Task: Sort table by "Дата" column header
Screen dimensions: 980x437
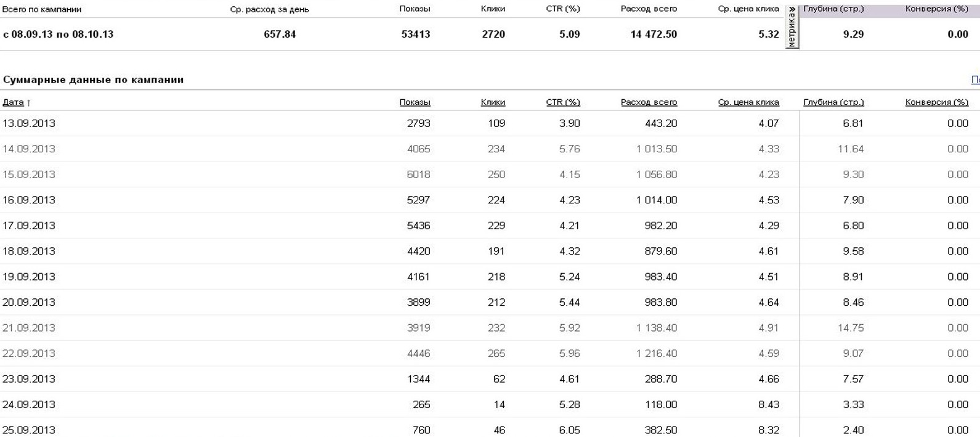Action: (x=13, y=102)
